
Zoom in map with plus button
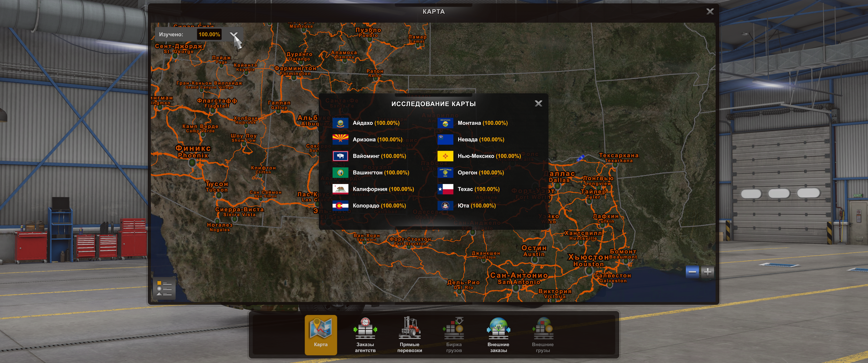708,271
